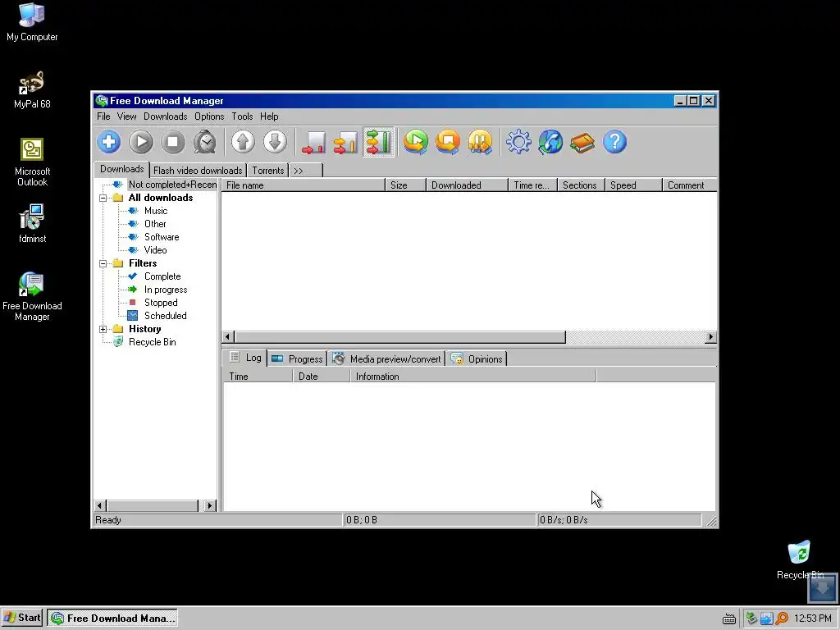
Task: Select the Software category
Action: (x=162, y=237)
